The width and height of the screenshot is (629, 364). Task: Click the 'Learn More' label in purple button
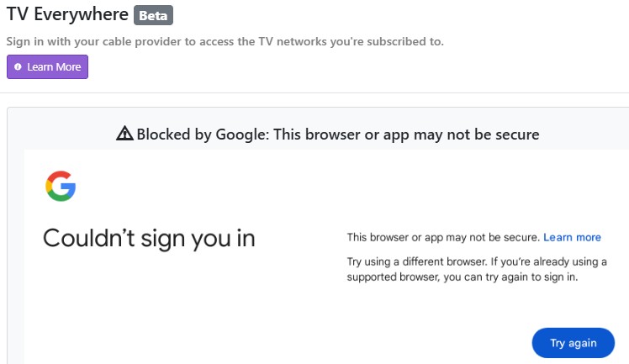(x=54, y=67)
